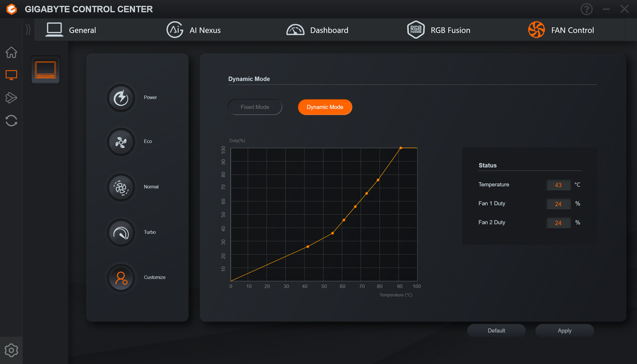Click the Gigabyte logo icon
The width and height of the screenshot is (637, 364).
pos(12,9)
